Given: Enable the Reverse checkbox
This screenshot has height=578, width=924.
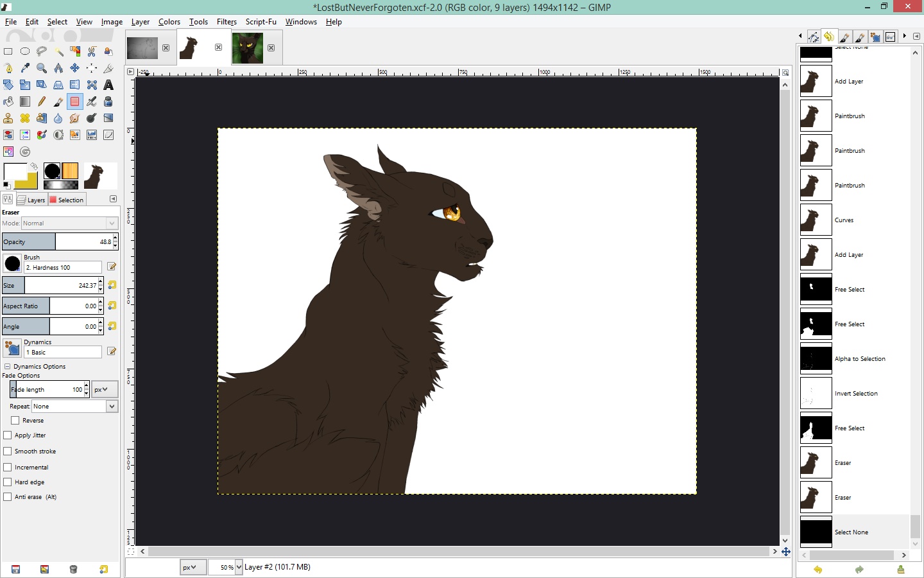Looking at the screenshot, I should coord(15,421).
